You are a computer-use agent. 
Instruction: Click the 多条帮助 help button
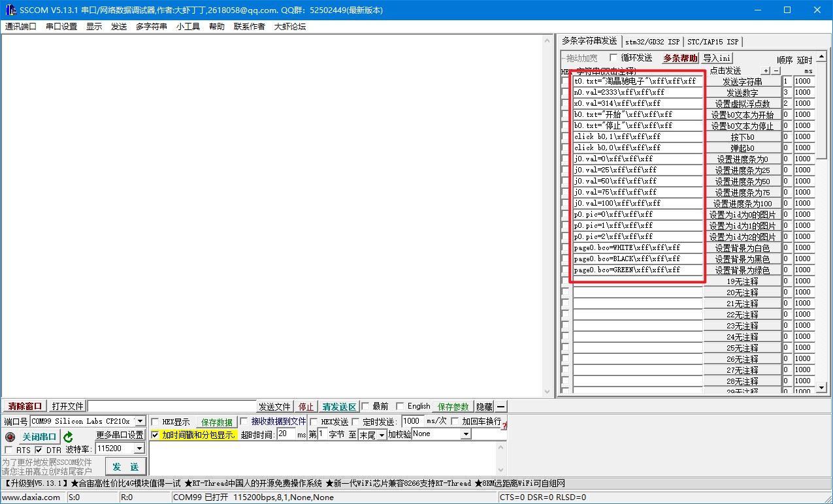coord(681,58)
